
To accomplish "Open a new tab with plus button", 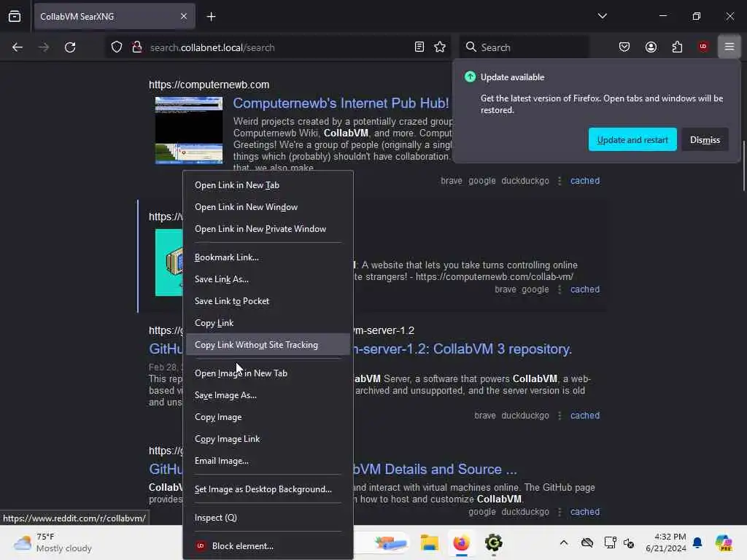I will pos(211,17).
